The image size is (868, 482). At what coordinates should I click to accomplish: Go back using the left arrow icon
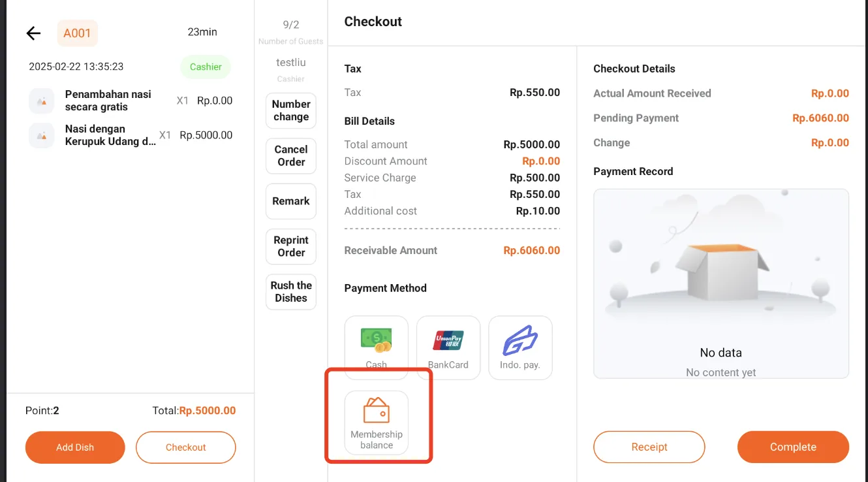click(x=33, y=33)
